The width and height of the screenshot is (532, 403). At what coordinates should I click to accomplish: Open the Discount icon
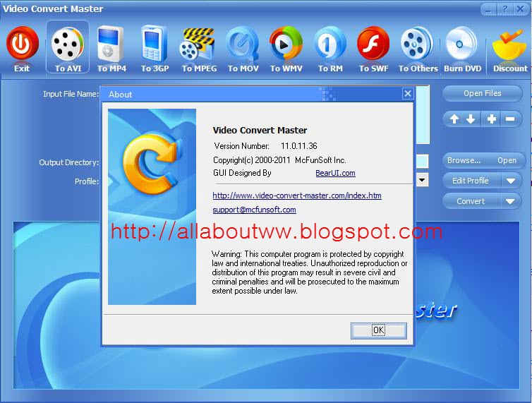[x=509, y=44]
